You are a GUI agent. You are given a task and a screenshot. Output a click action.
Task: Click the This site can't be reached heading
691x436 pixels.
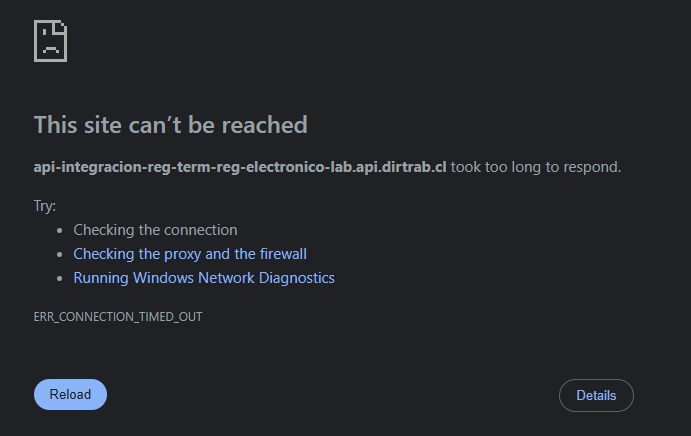click(x=170, y=125)
